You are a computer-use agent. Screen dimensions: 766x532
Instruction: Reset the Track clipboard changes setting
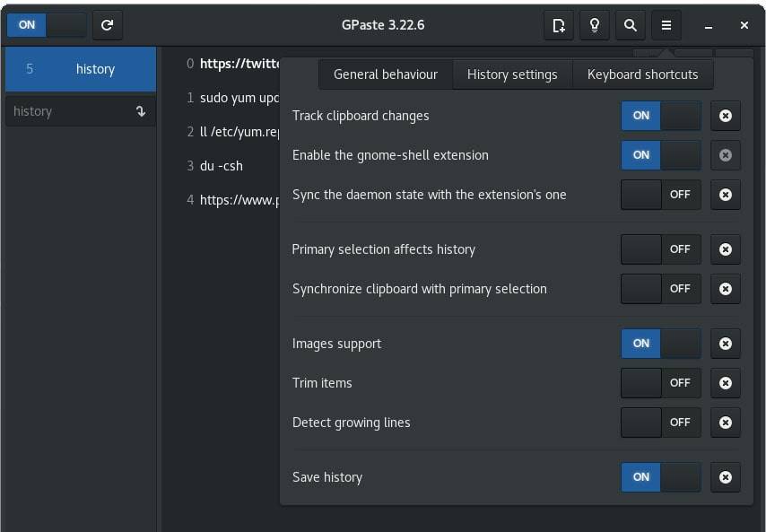(x=726, y=116)
